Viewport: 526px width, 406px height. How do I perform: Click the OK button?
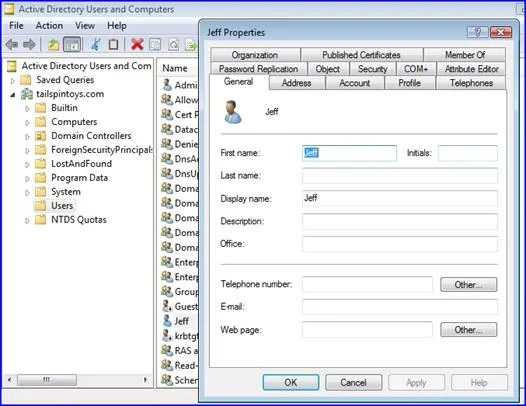point(291,383)
